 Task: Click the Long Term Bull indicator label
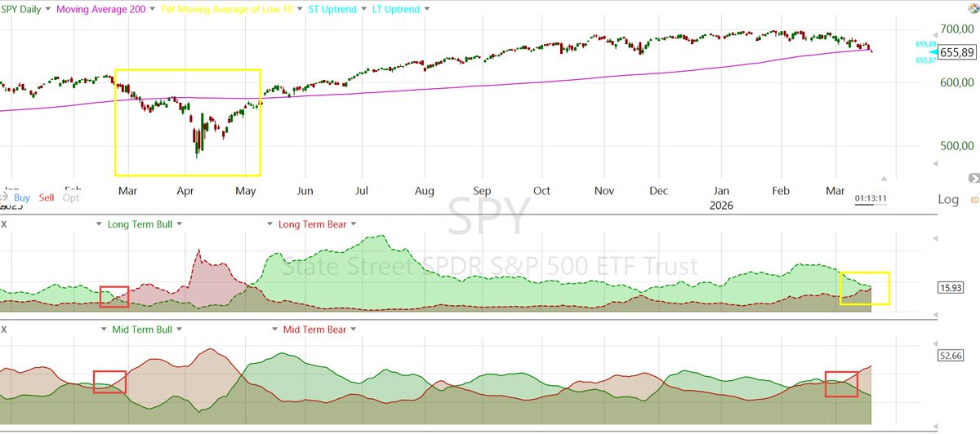click(140, 224)
